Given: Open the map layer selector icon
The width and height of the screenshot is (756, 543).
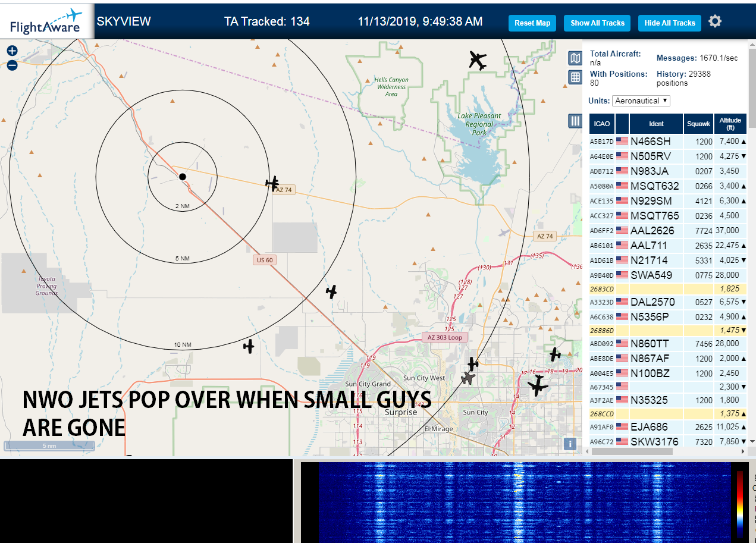Looking at the screenshot, I should pyautogui.click(x=575, y=58).
